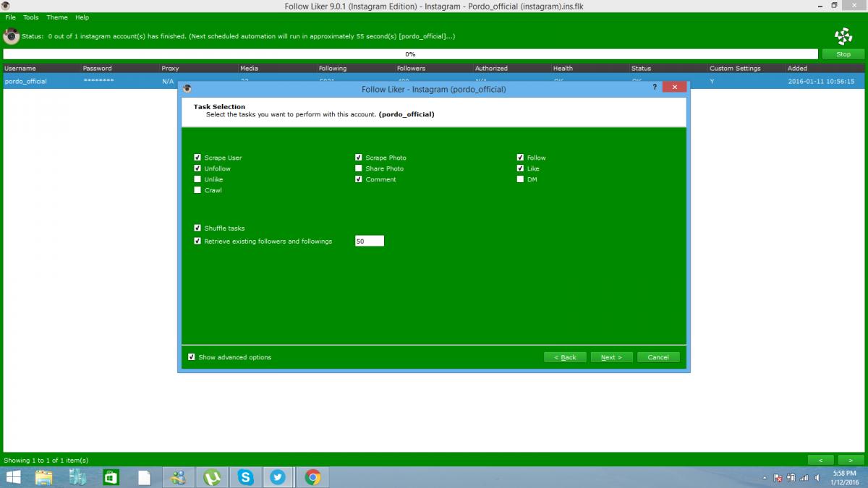Viewport: 868px width, 488px height.
Task: Click the battery power tray icon
Action: click(791, 478)
